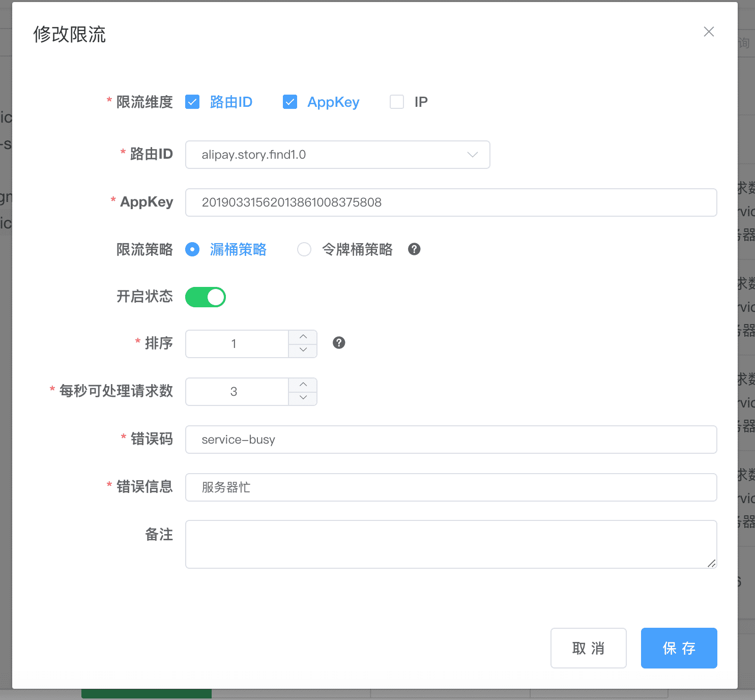The height and width of the screenshot is (700, 755).
Task: Click the help icon next to 排序
Action: 339,343
